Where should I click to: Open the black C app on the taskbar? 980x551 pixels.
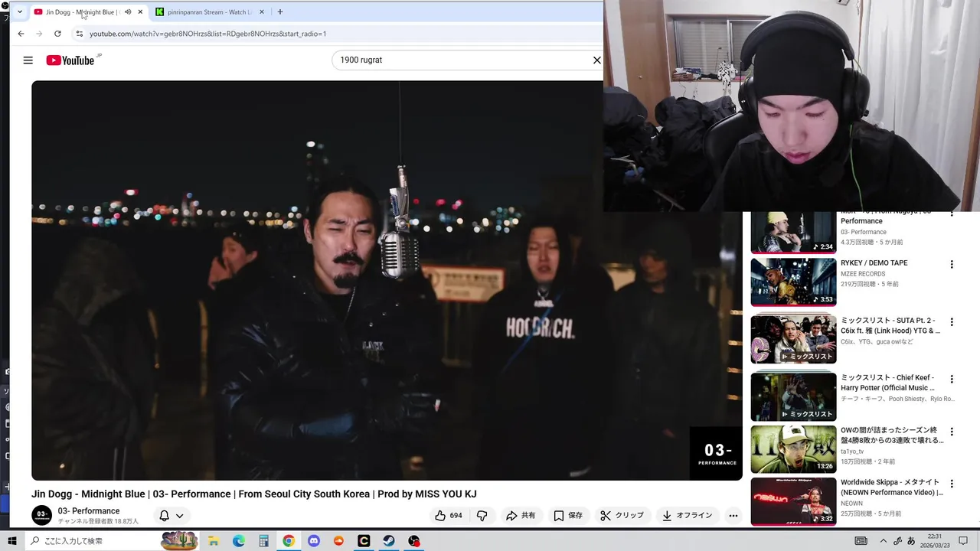click(364, 541)
